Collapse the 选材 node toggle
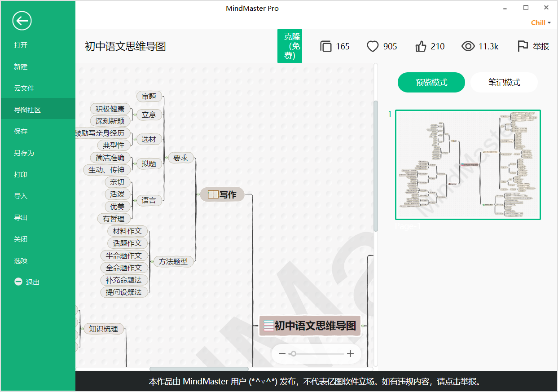Viewport: 558px width, 392px height. tap(134, 139)
